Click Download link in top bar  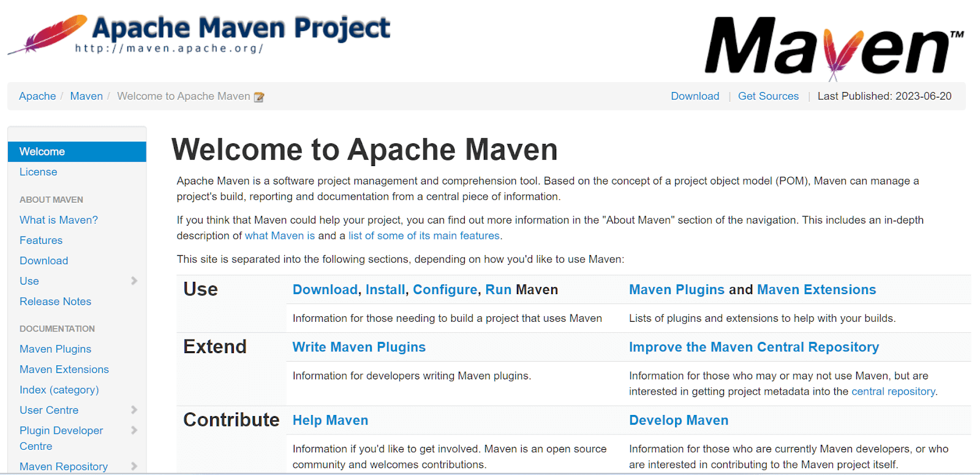pyautogui.click(x=695, y=96)
